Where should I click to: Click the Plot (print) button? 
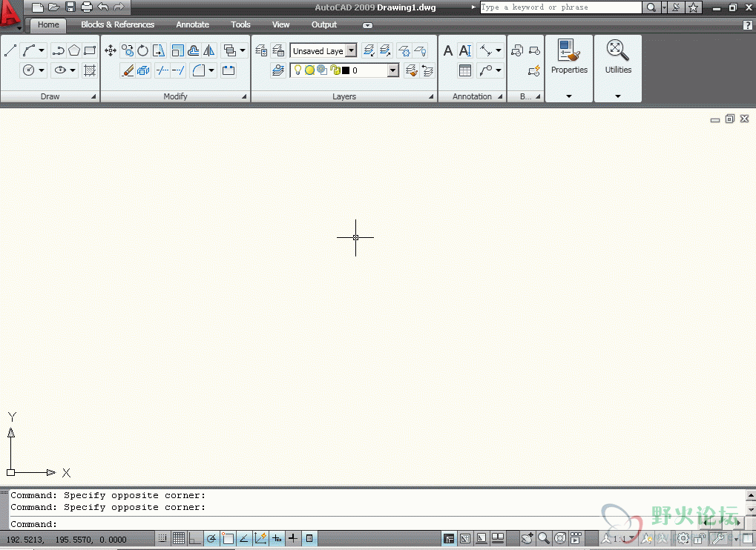point(87,7)
